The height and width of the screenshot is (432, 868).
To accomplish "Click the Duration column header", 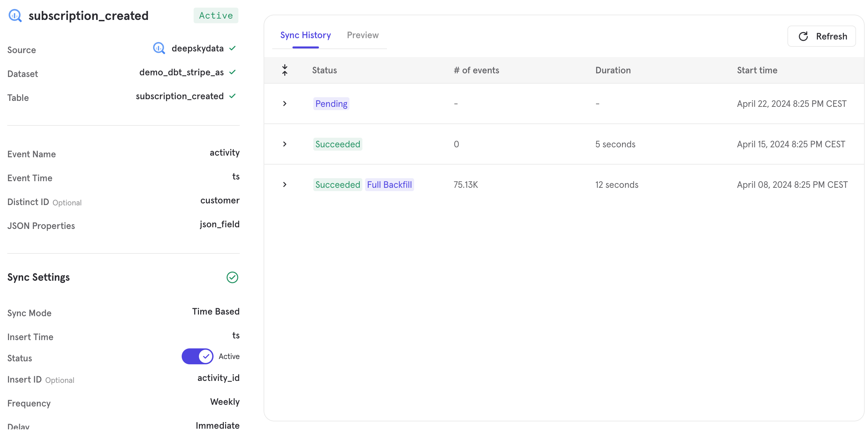I will tap(613, 70).
